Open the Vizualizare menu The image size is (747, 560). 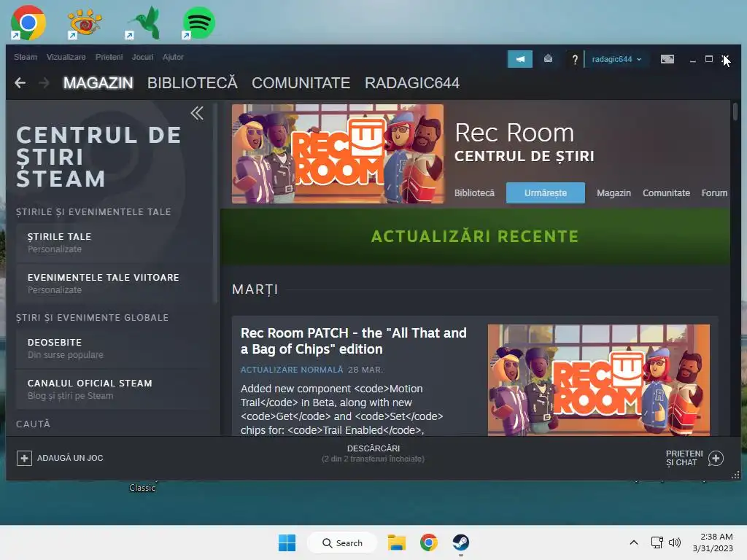point(66,57)
